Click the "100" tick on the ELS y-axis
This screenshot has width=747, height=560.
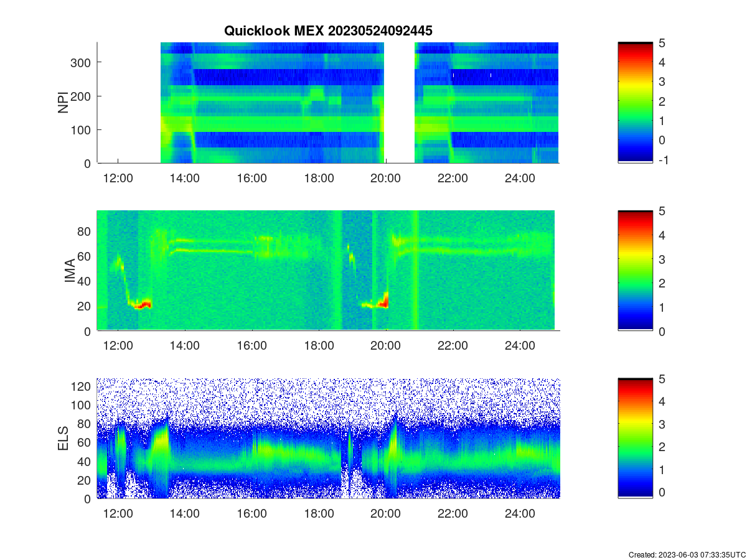click(82, 404)
